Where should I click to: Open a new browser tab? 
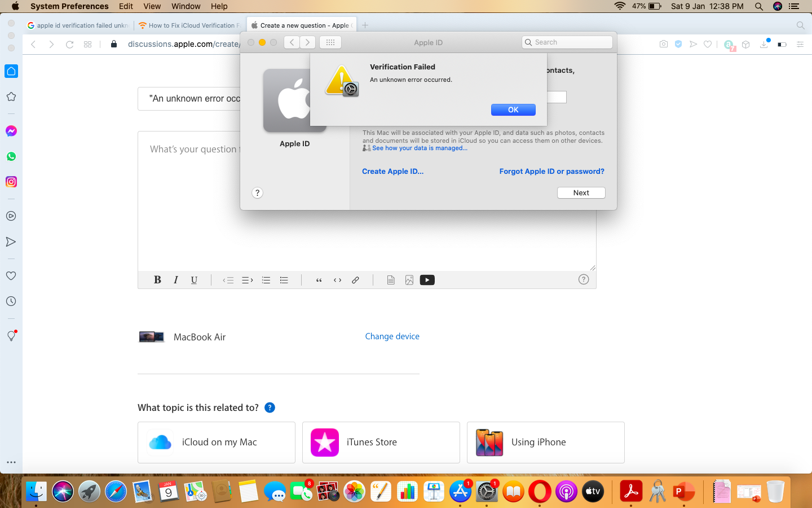point(365,25)
